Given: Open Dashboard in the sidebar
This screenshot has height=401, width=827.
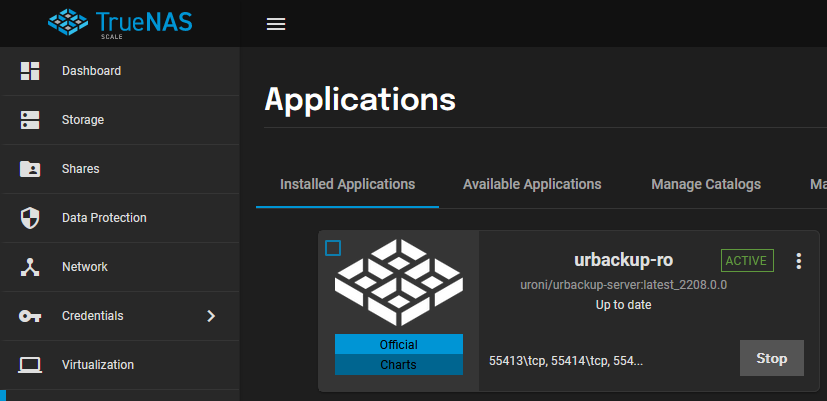Looking at the screenshot, I should (x=121, y=71).
